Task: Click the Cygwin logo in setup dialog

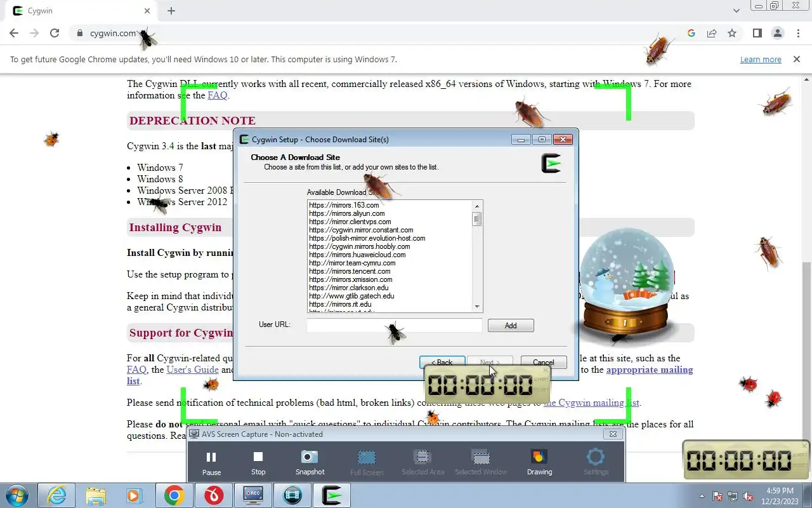Action: coord(551,163)
